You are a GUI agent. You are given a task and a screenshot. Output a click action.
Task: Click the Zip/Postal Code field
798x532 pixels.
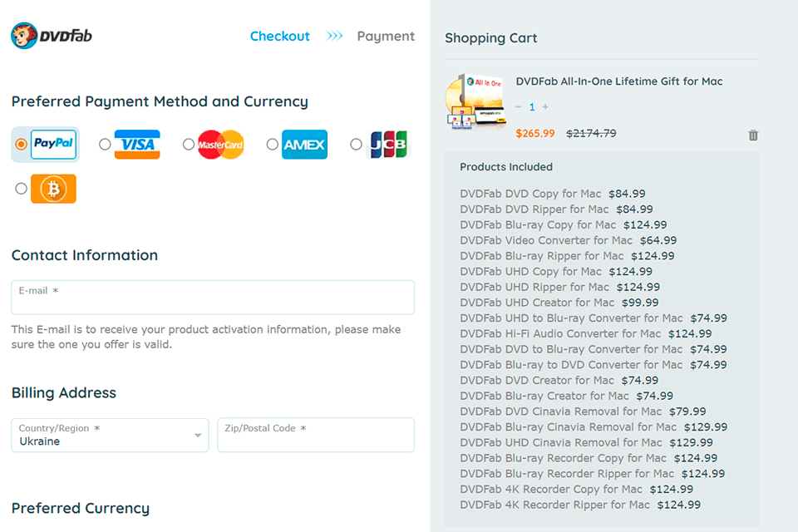pyautogui.click(x=316, y=435)
